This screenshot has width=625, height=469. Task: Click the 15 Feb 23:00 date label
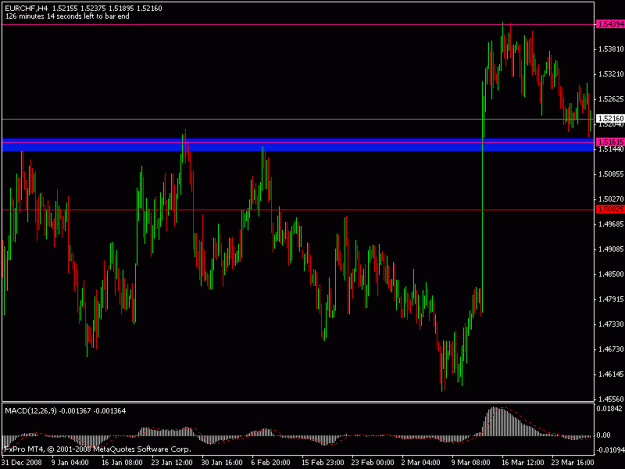point(323,462)
